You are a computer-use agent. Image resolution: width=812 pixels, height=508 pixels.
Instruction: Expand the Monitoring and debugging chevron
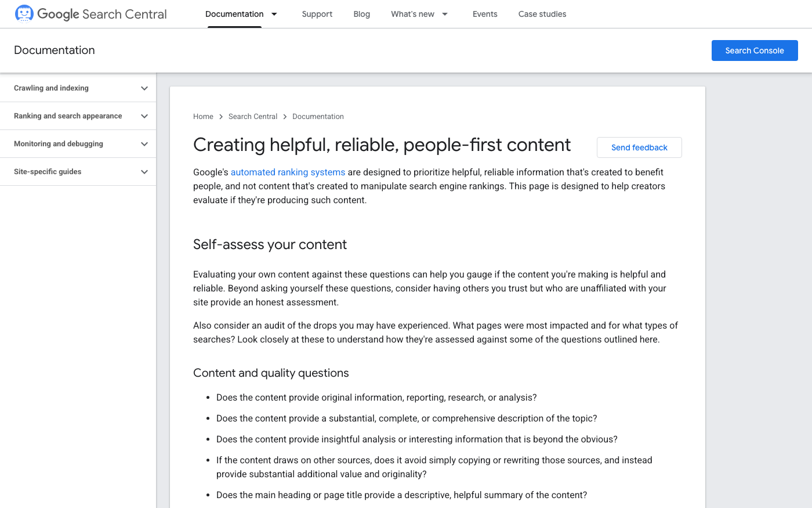point(144,144)
